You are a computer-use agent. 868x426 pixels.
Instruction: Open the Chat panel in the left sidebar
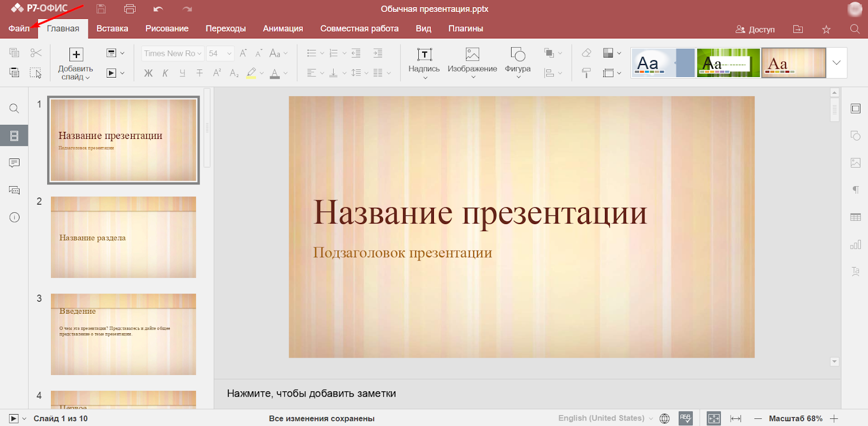pyautogui.click(x=15, y=190)
